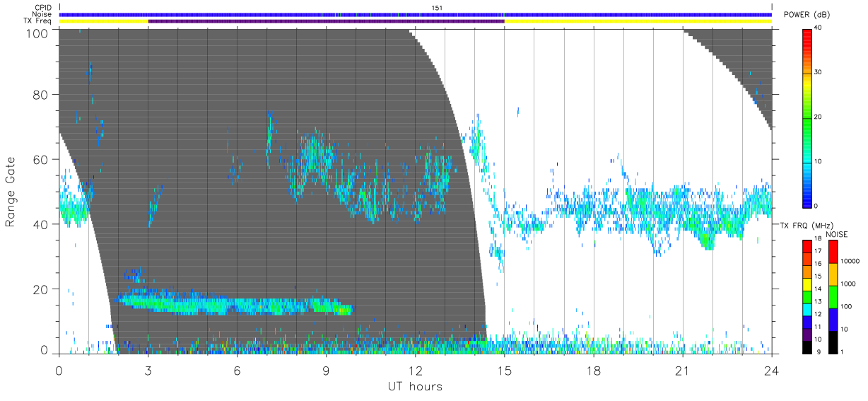This screenshot has height=401, width=868.
Task: Click x-axis tick label 9
Action: 326,370
